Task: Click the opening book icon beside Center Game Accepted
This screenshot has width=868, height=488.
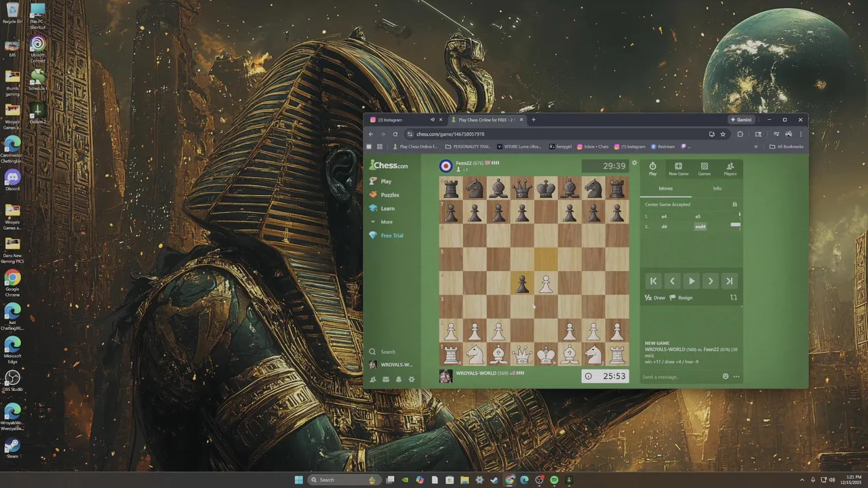Action: click(734, 204)
